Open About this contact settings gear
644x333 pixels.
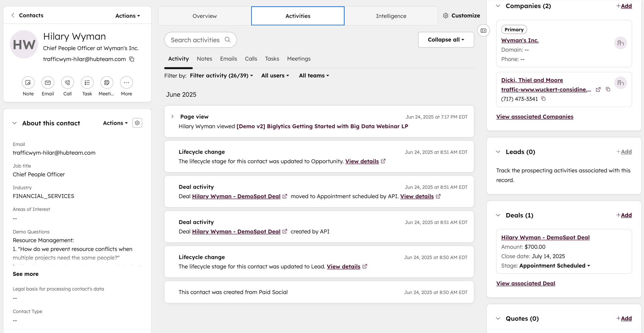point(137,123)
